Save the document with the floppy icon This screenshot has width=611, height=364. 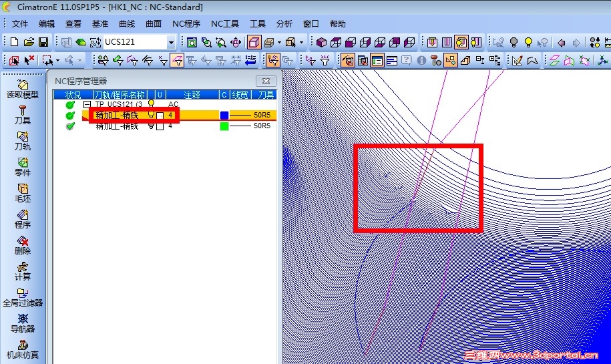tap(43, 42)
